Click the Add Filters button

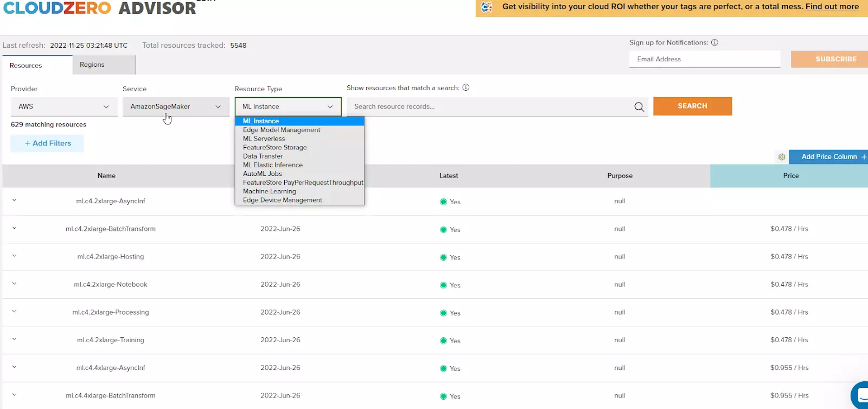47,143
